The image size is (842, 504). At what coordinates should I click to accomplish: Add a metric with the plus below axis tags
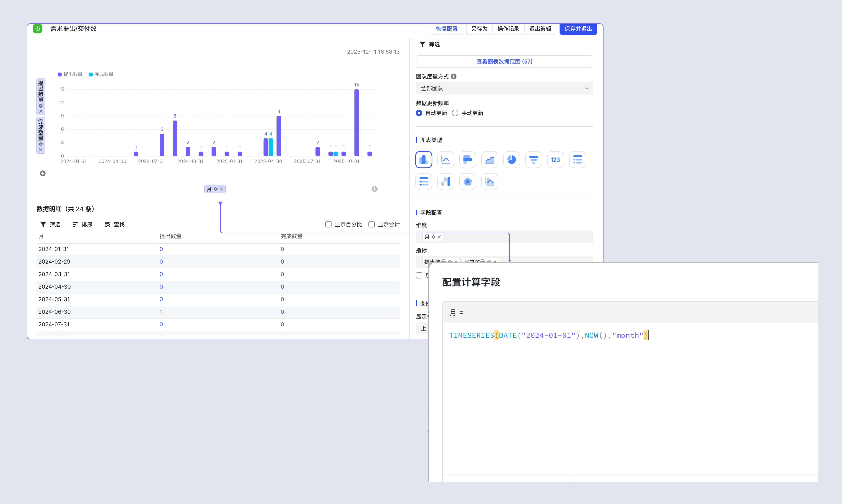pyautogui.click(x=43, y=174)
